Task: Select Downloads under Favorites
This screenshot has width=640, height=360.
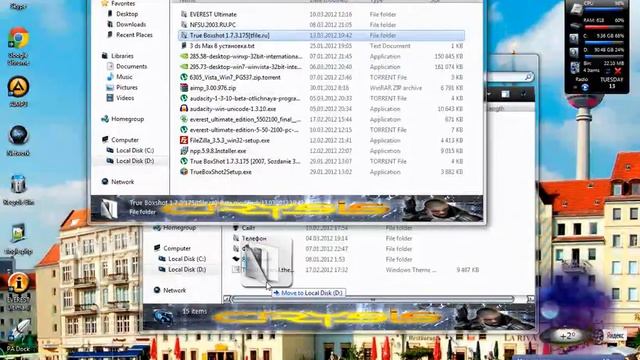Action: (x=131, y=24)
